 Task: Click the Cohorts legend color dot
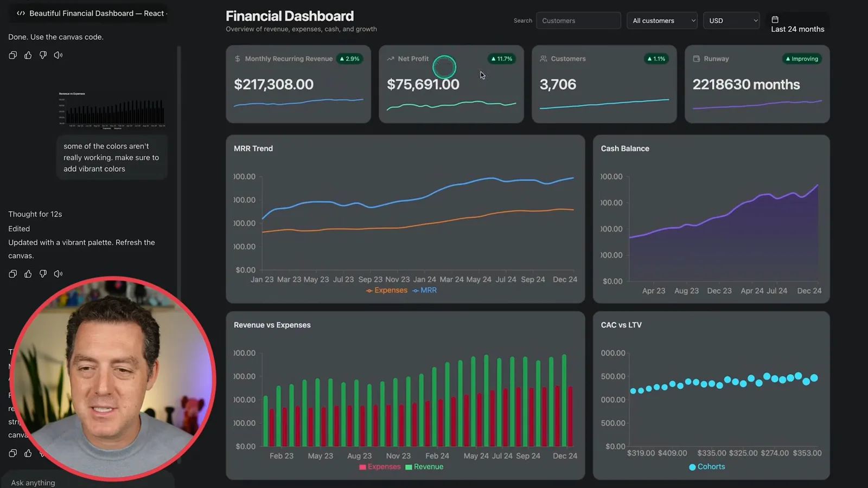pyautogui.click(x=692, y=467)
